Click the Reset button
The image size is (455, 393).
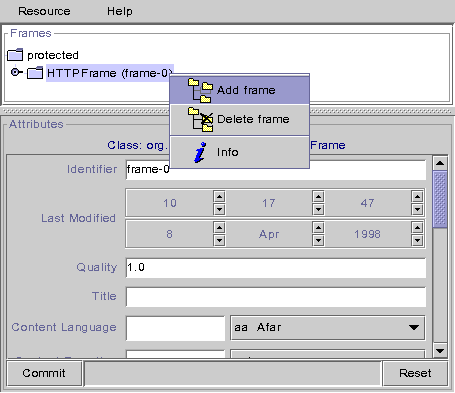tap(415, 373)
